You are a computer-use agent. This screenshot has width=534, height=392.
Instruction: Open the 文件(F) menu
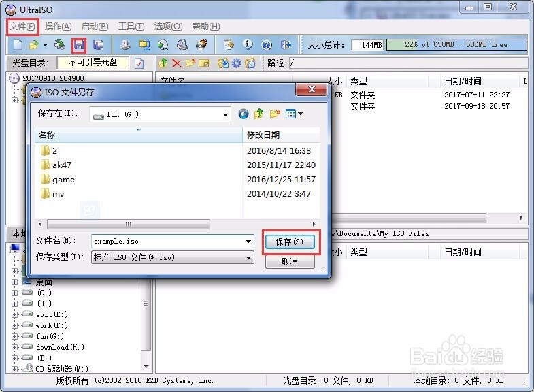coord(22,27)
